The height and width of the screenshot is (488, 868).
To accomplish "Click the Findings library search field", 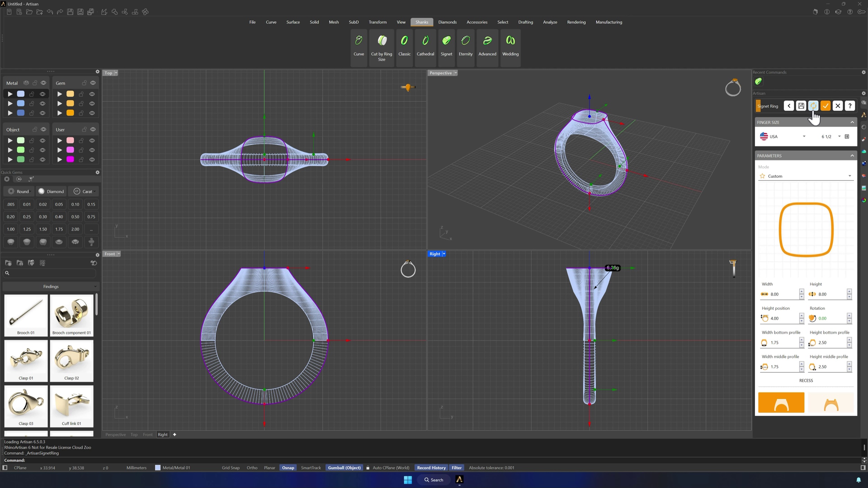I will coord(50,273).
